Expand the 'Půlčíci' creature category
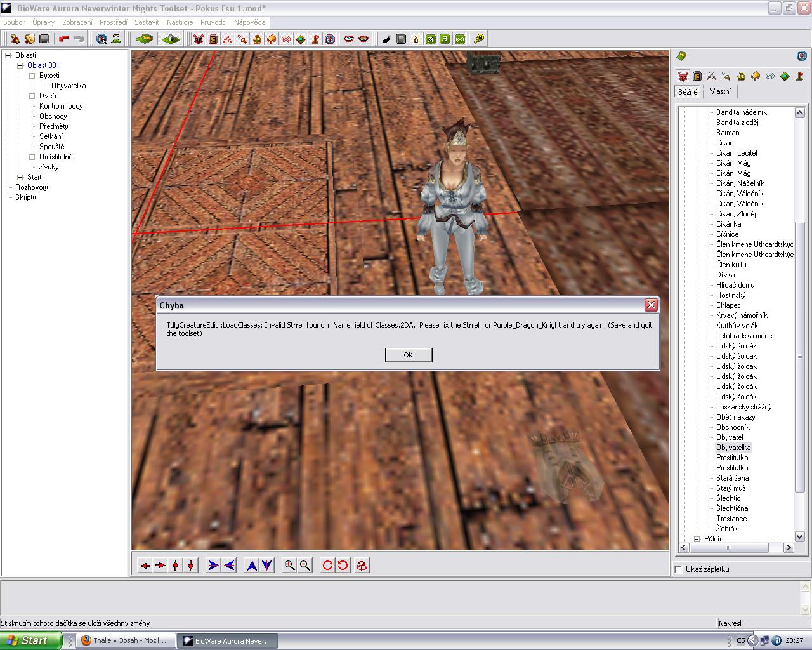This screenshot has width=812, height=650. point(697,539)
